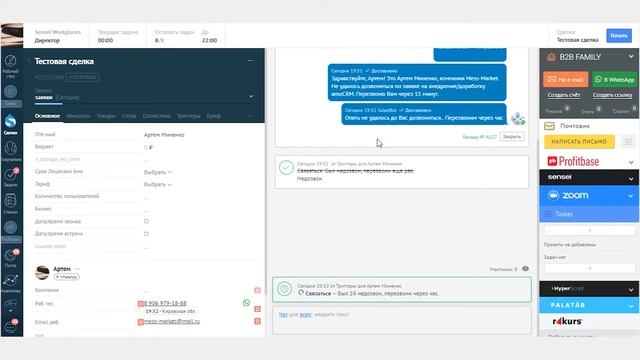Click the Почтовик envelope icon
The width and height of the screenshot is (640, 360).
tap(549, 126)
